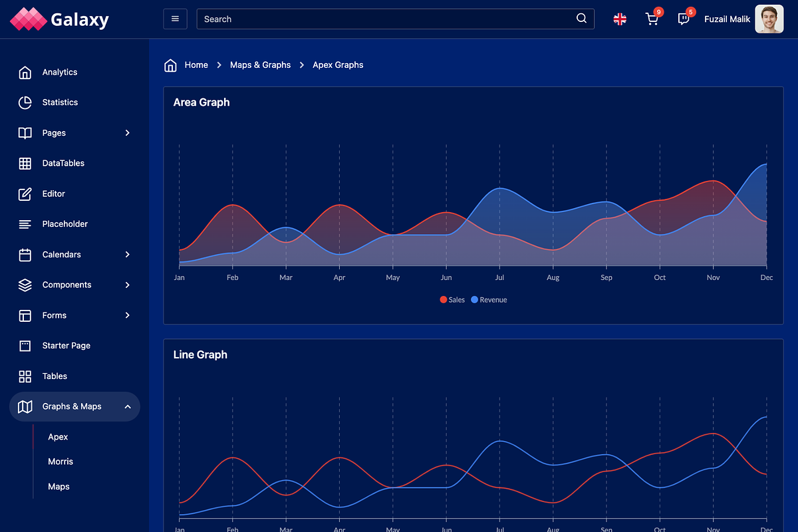Toggle the hamburger sidebar menu button
798x532 pixels.
[x=175, y=19]
